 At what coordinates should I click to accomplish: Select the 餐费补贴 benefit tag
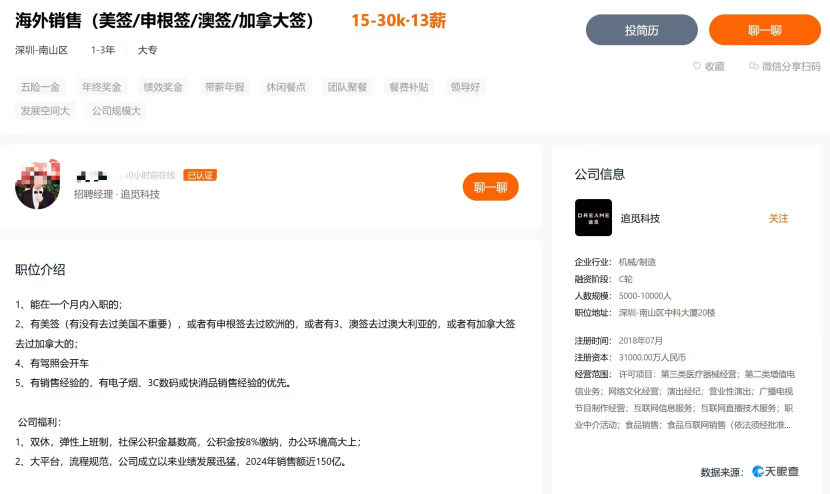[408, 87]
